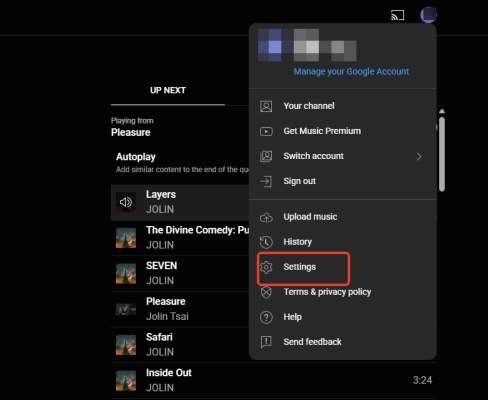This screenshot has width=488, height=400.
Task: Select the Inside Out track title
Action: pyautogui.click(x=169, y=373)
